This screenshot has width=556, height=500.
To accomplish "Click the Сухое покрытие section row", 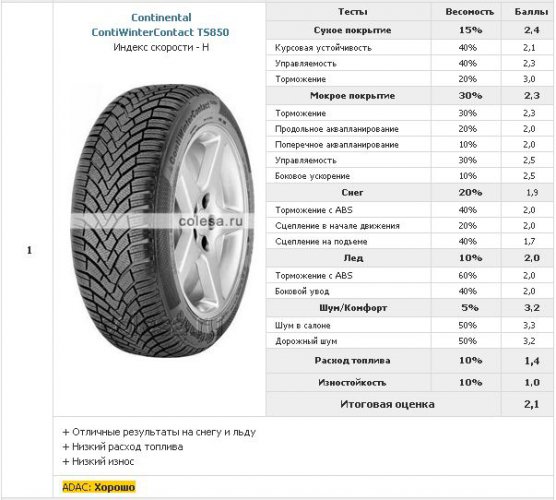I will click(410, 30).
